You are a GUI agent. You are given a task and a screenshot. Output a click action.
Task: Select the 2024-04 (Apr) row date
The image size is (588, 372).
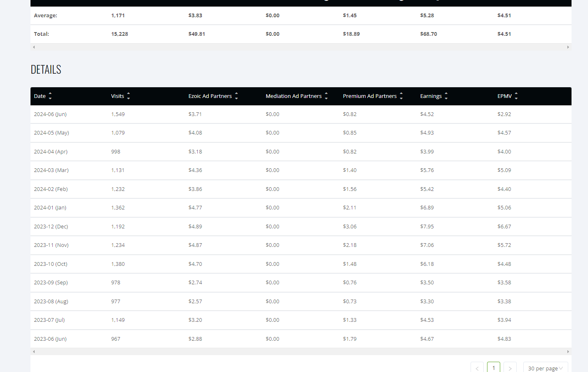(x=51, y=152)
